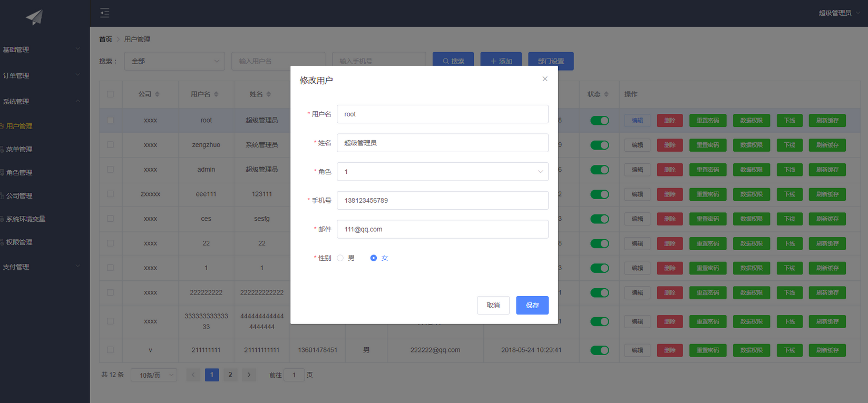Click the 姓名 column sort icon
This screenshot has width=868, height=403.
point(269,94)
